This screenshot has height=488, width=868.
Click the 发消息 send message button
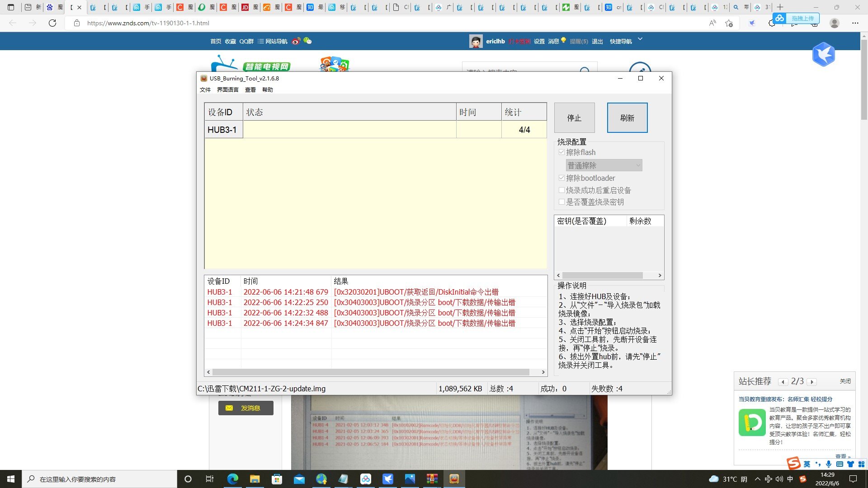[246, 408]
